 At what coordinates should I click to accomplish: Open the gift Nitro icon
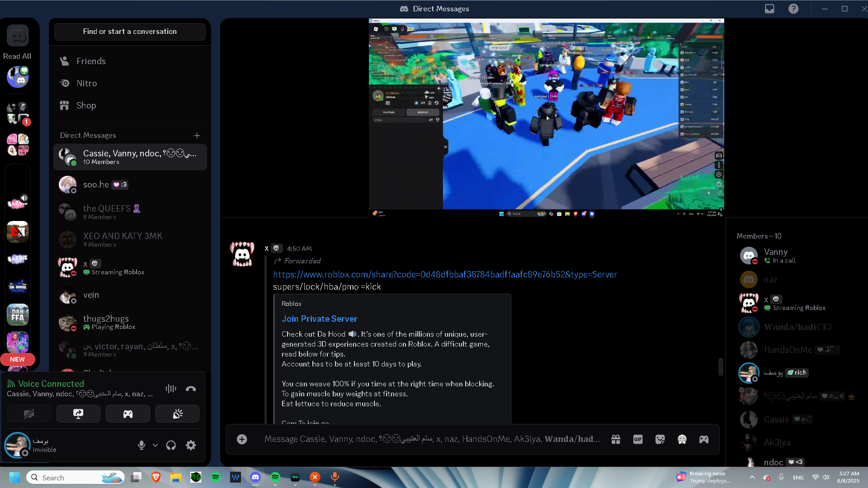tap(616, 439)
